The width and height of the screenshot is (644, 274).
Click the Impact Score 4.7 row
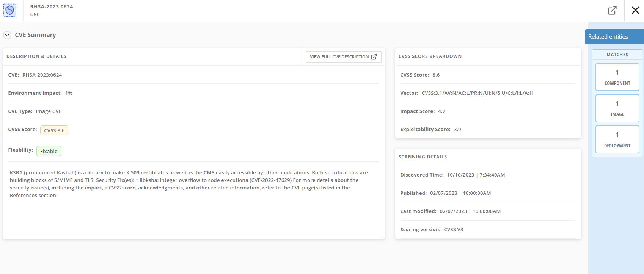coord(488,111)
